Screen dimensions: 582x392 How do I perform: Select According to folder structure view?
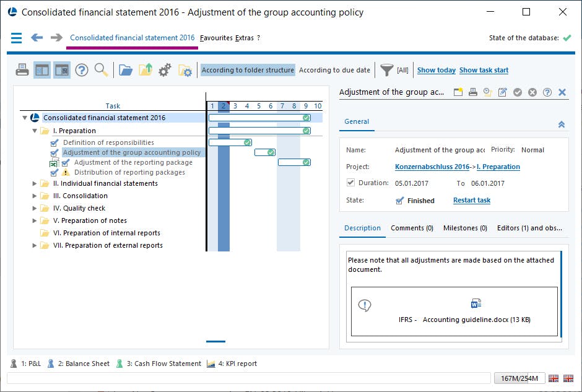point(248,70)
